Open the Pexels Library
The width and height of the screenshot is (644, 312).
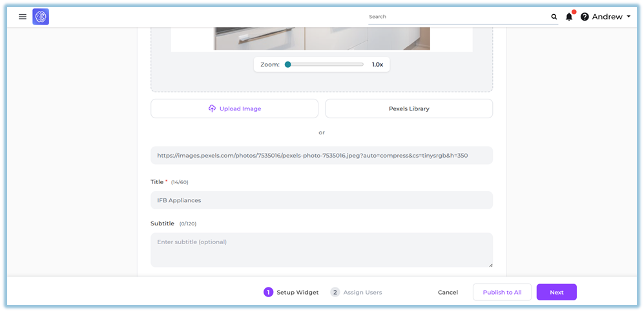(409, 109)
